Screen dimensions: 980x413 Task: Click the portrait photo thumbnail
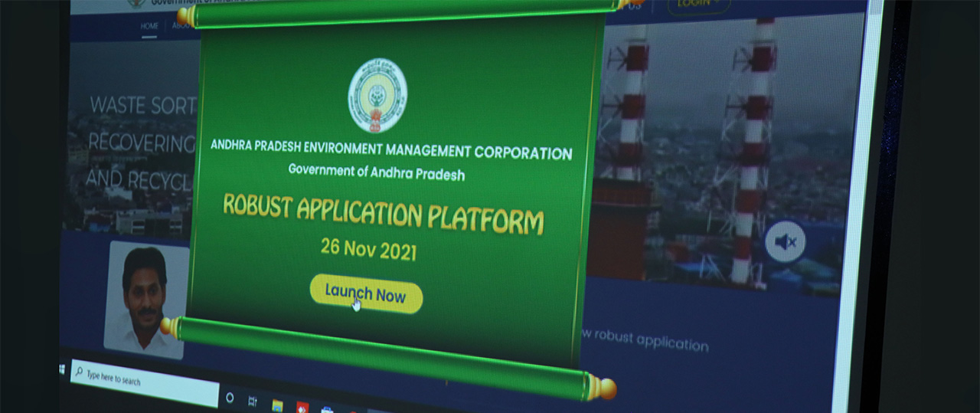146,300
